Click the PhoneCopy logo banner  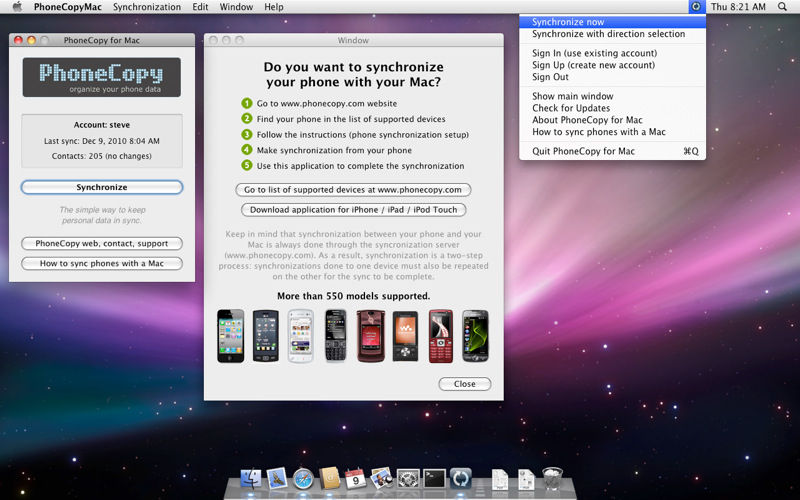coord(102,77)
